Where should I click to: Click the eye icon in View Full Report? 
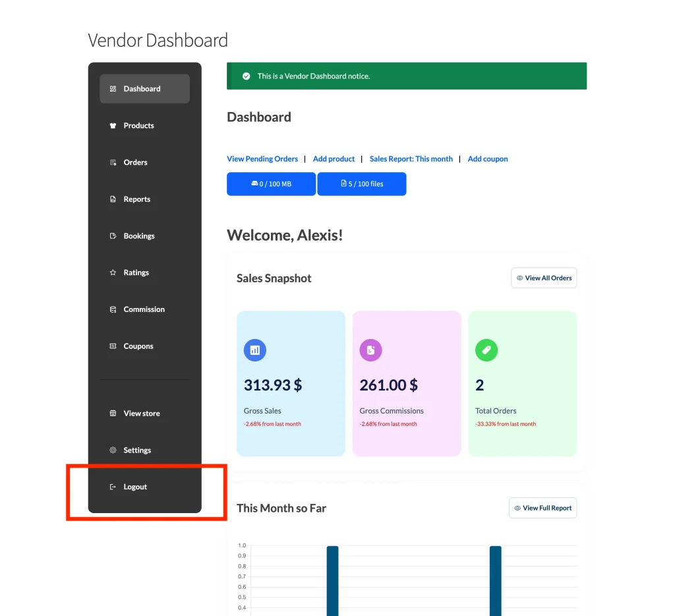pos(517,508)
